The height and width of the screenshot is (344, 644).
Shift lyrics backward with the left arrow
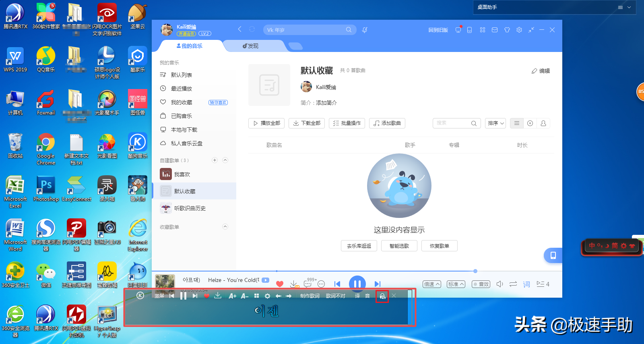tap(278, 296)
